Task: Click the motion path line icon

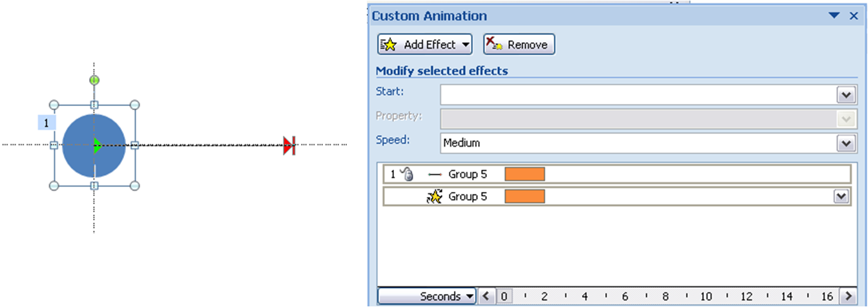Action: [435, 175]
